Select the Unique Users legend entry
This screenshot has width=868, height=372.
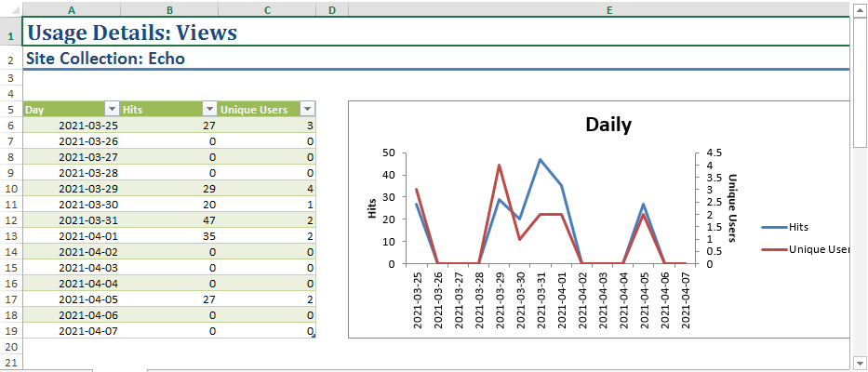click(806, 249)
